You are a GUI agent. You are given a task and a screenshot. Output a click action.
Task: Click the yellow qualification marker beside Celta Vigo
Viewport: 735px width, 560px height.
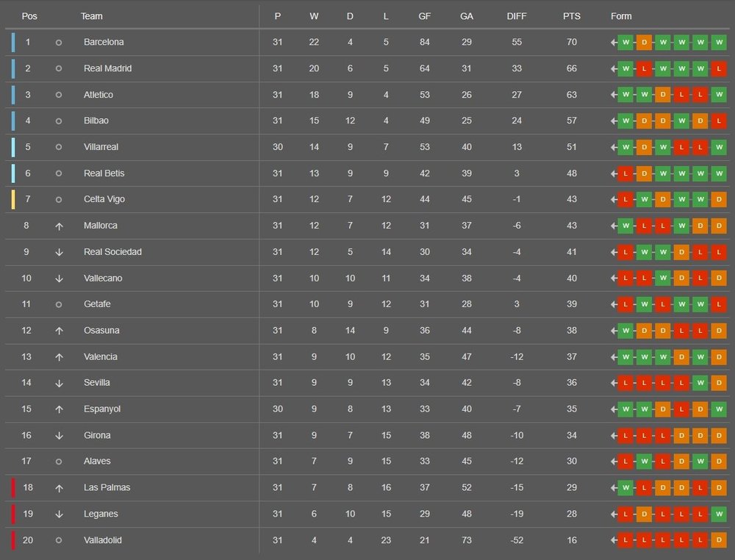pos(13,199)
